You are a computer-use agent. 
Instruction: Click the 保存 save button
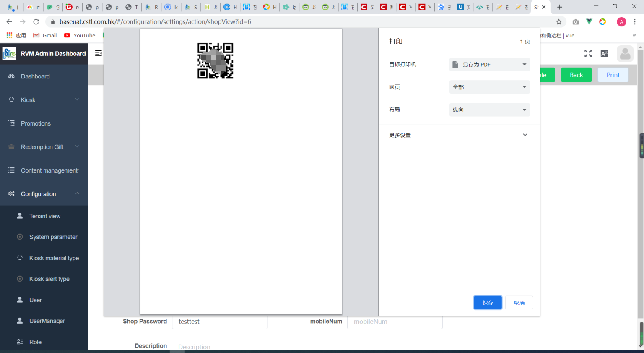[x=488, y=303]
